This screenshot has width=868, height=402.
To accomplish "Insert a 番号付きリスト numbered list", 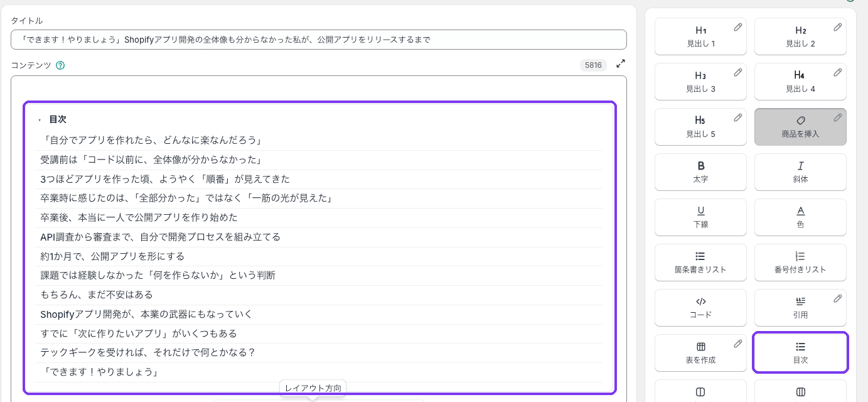I will [800, 263].
